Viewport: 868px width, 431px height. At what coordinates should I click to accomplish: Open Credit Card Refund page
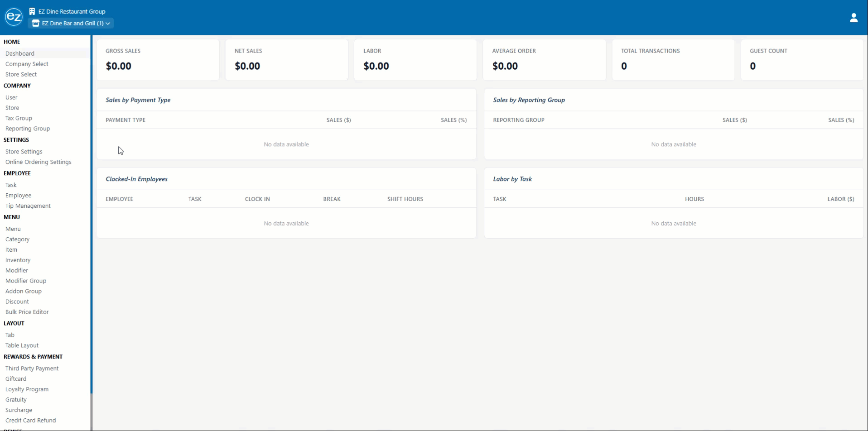pyautogui.click(x=31, y=421)
